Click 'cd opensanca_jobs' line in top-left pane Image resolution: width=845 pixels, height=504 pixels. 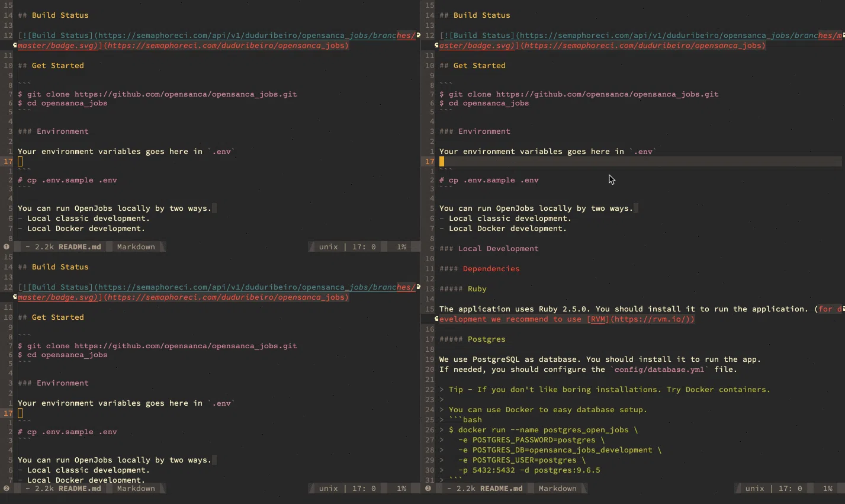[x=63, y=103]
